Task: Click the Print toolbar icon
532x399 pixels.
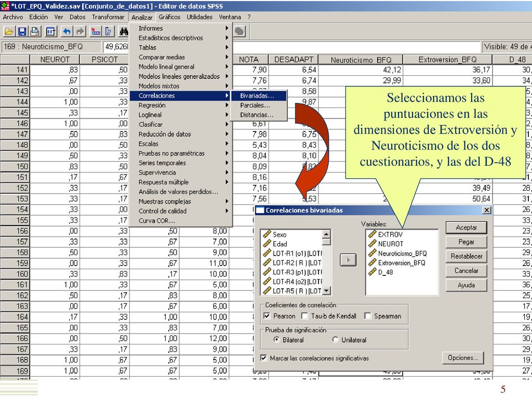Action: (x=35, y=32)
